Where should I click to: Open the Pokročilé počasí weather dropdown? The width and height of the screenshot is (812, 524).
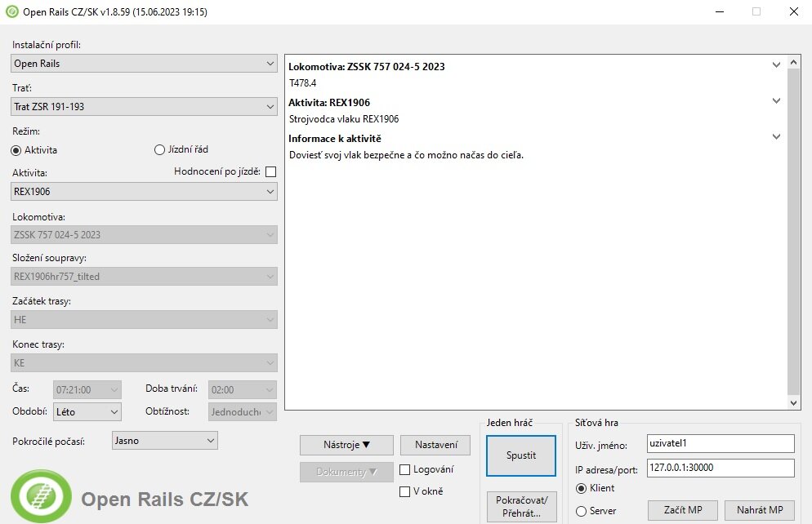pyautogui.click(x=164, y=441)
